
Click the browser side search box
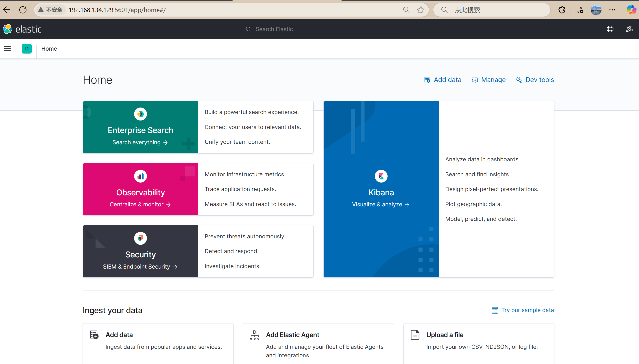tap(492, 10)
